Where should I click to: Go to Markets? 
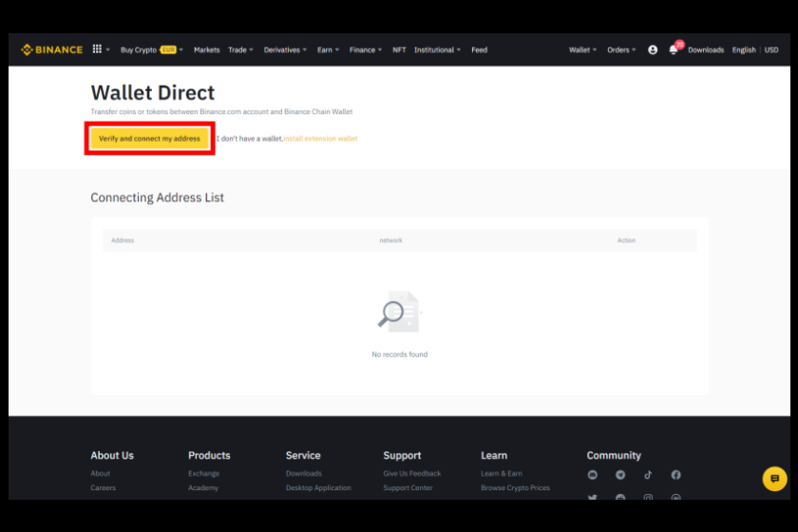click(207, 50)
